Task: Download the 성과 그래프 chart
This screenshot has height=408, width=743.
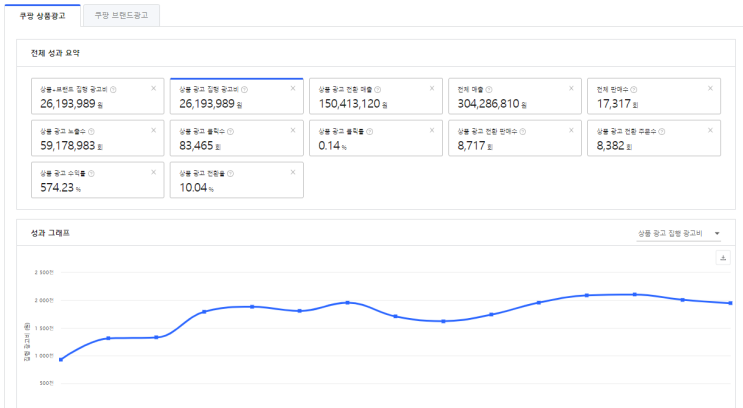Action: coord(723,258)
